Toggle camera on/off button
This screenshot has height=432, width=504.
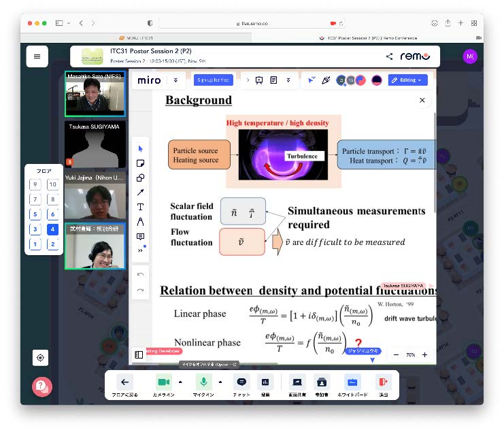[x=164, y=382]
